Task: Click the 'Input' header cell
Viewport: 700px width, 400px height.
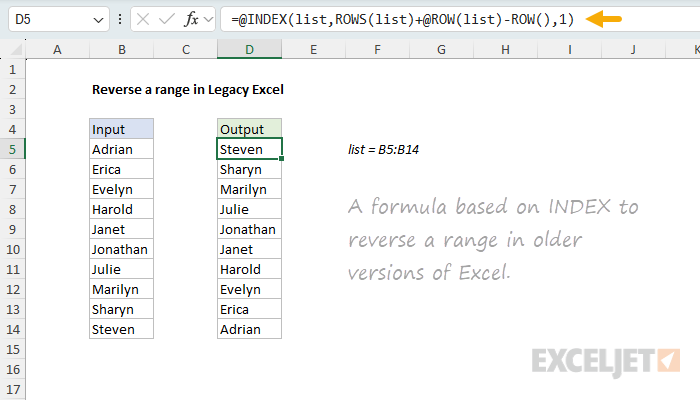Action: (121, 129)
